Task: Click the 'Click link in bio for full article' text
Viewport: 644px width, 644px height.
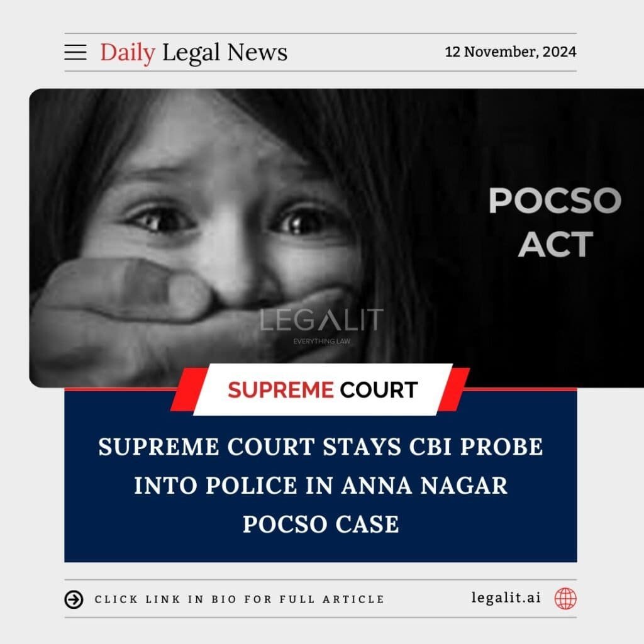Action: pos(240,599)
